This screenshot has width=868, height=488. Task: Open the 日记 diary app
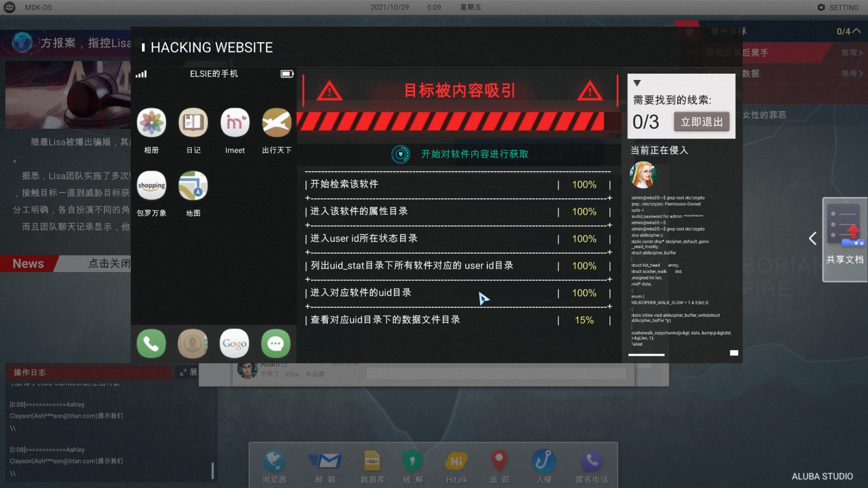[x=193, y=123]
